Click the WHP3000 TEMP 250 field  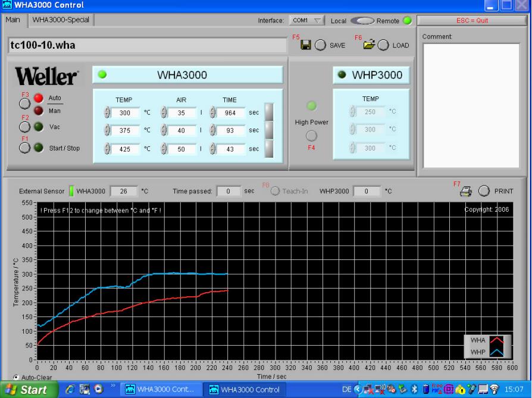click(x=370, y=112)
